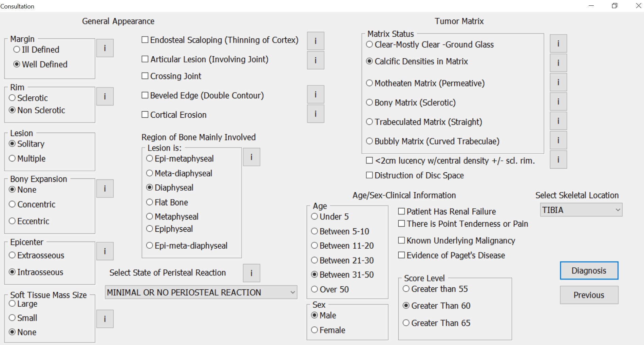Select Epi-metaphyseal lesion region
Image resolution: width=644 pixels, height=345 pixels.
(180, 158)
